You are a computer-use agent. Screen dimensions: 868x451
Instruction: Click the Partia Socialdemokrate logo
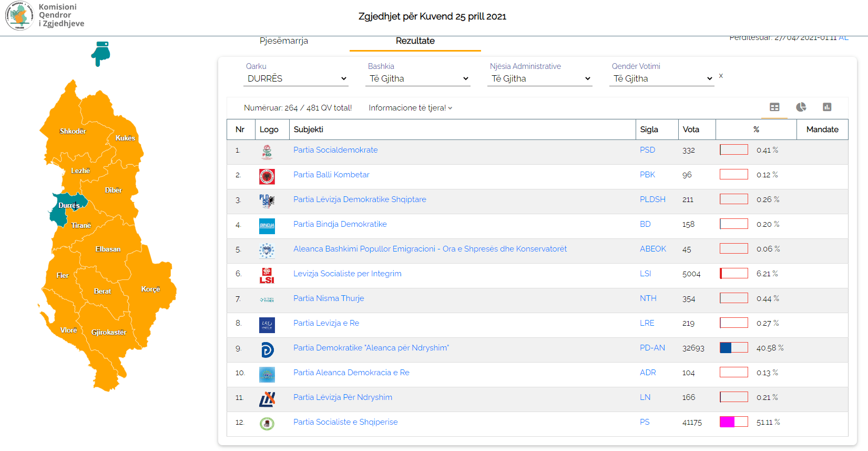(267, 152)
